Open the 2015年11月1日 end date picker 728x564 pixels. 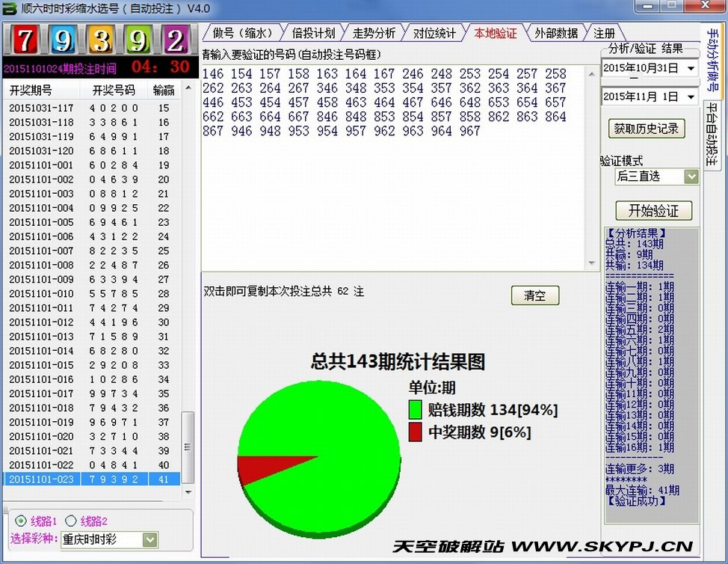[x=690, y=97]
